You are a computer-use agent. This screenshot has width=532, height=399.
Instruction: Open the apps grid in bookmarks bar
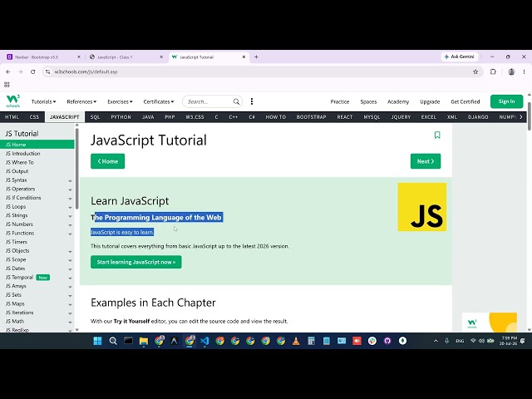point(7,85)
